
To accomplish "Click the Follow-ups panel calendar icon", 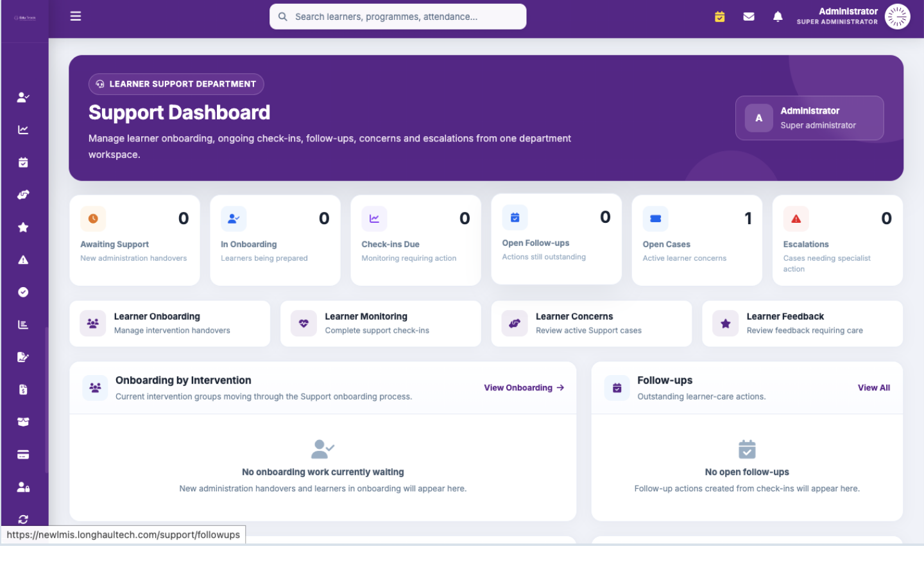I will [617, 388].
